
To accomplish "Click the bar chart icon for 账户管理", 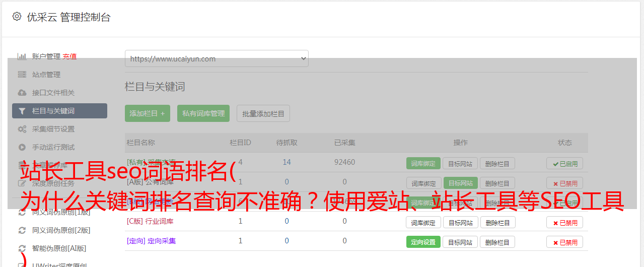I will point(22,56).
